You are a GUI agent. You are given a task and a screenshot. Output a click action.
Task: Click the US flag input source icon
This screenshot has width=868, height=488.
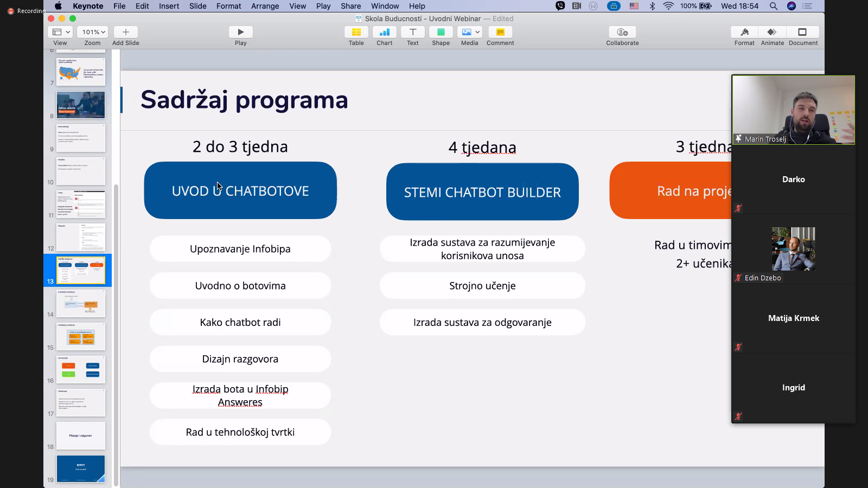634,6
